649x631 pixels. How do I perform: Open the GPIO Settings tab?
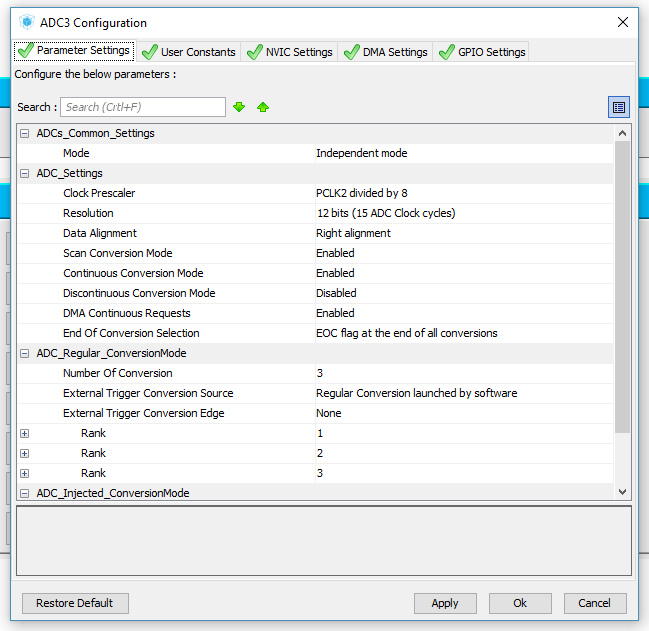[481, 52]
